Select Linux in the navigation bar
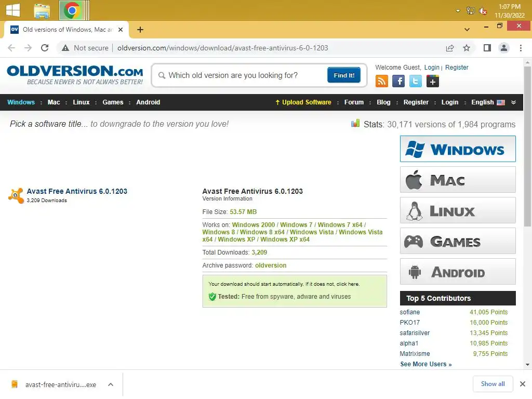This screenshot has height=399, width=532. (x=81, y=102)
